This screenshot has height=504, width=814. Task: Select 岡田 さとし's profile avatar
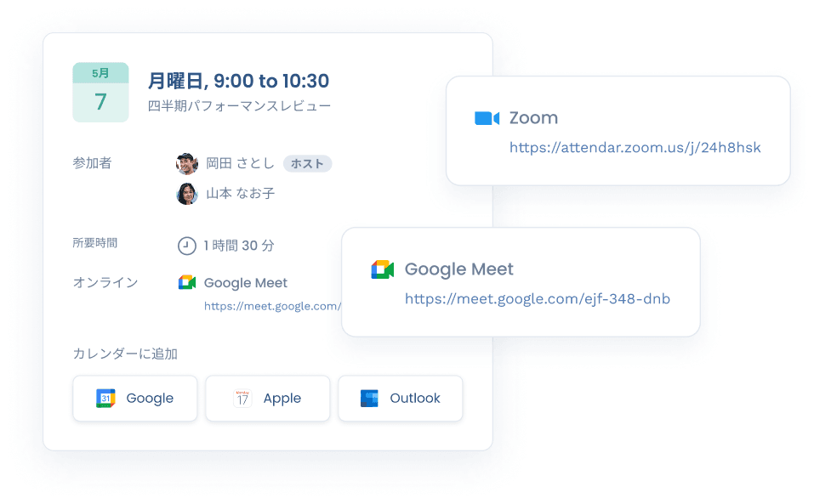(x=188, y=163)
